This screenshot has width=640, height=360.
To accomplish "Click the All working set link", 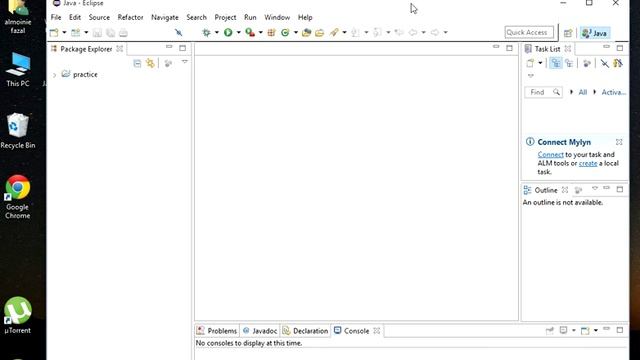I will (x=582, y=92).
